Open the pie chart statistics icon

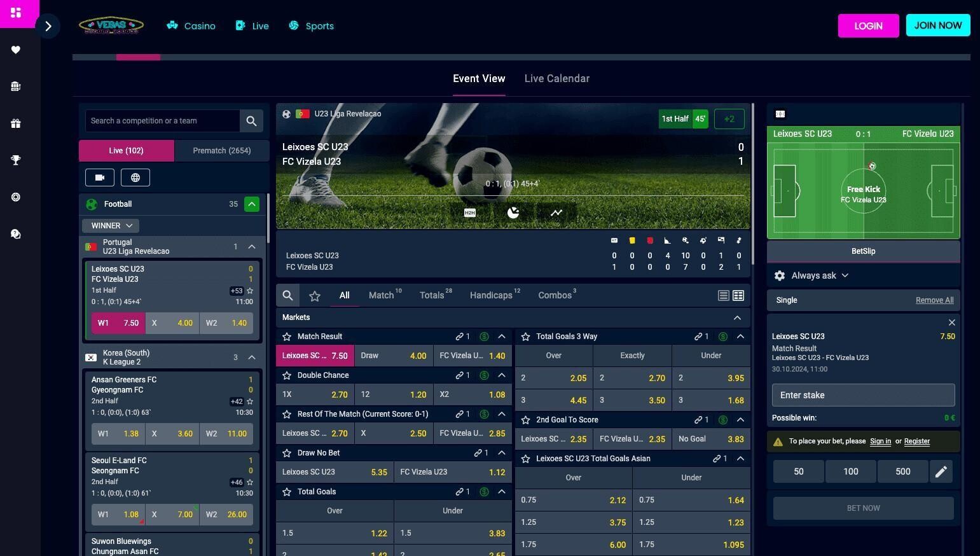[x=513, y=212]
